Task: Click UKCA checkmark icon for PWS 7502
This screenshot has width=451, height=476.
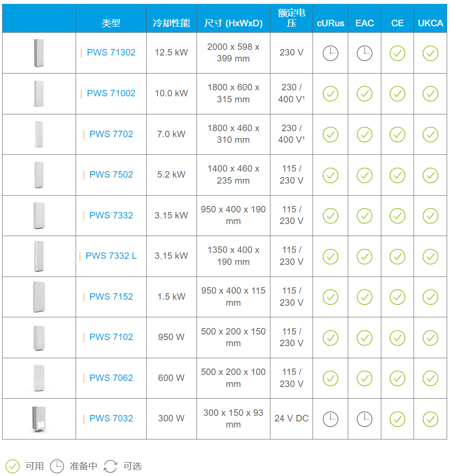Action: [x=430, y=175]
